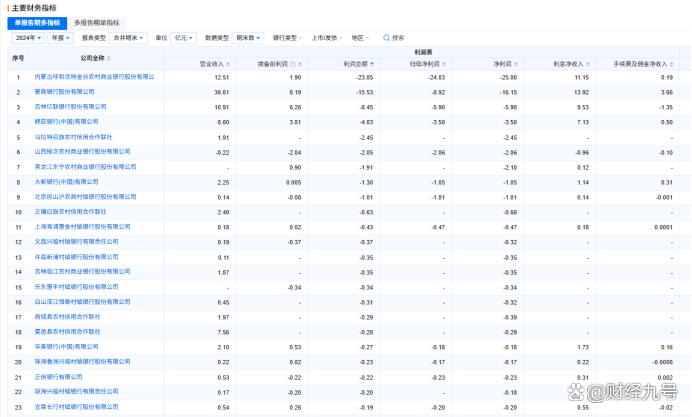Sort by 利润总额 column arrows
The width and height of the screenshot is (692, 417).
(372, 64)
